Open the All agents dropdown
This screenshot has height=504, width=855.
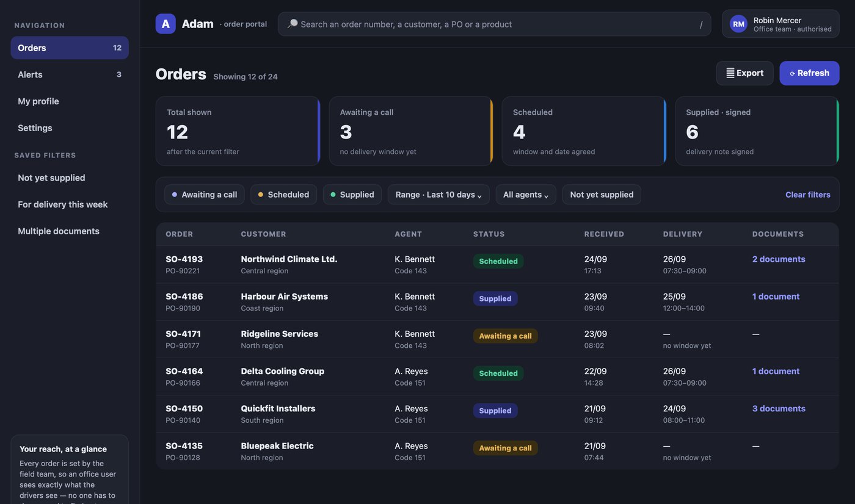526,195
